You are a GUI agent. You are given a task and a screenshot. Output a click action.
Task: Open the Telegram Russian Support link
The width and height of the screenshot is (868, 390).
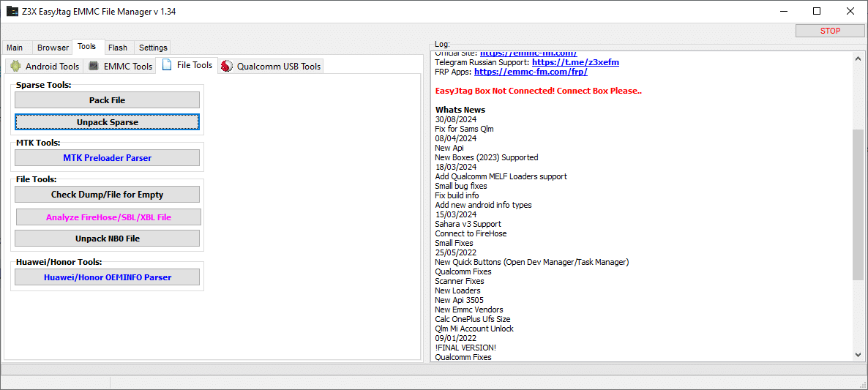pos(575,62)
